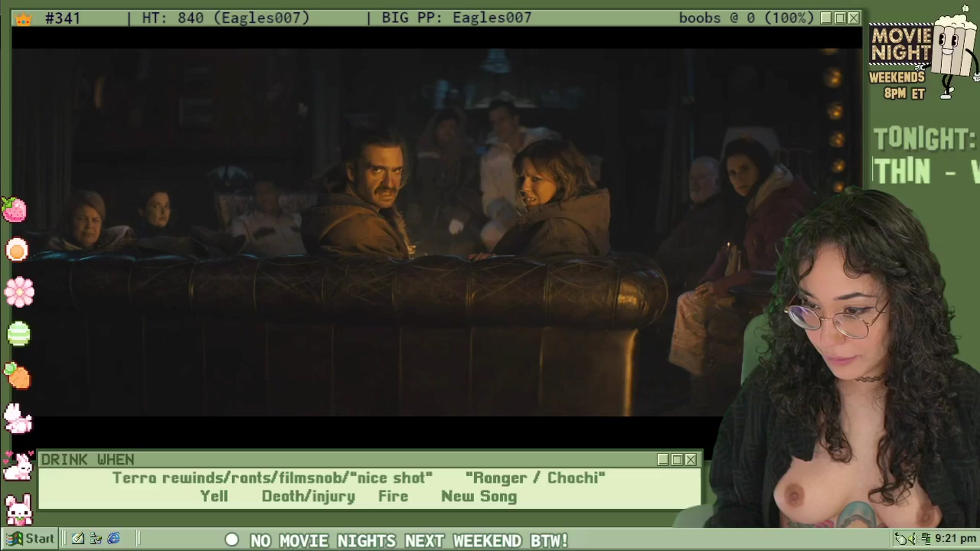Click the BIG PP: Eagles007 text
The image size is (980, 551).
(456, 18)
